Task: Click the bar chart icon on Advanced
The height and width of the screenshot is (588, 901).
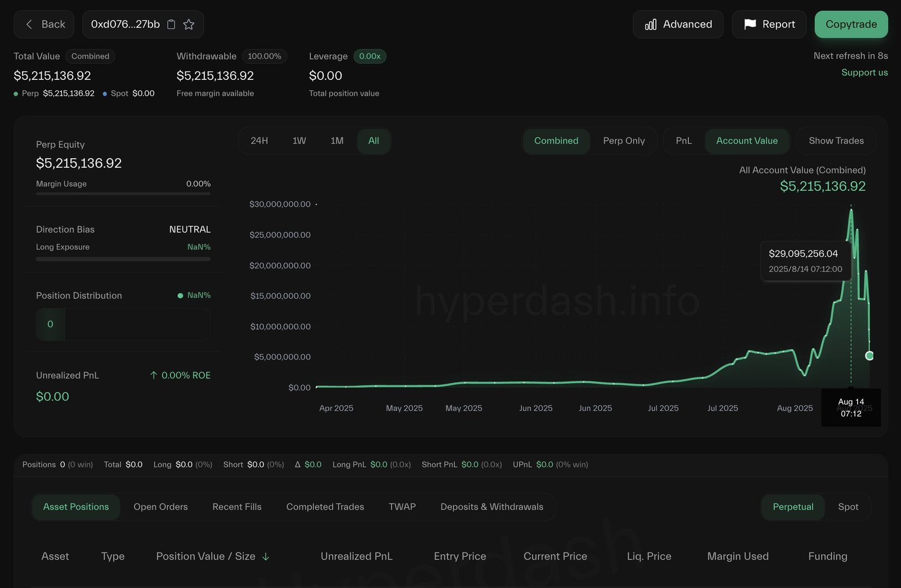Action: tap(650, 24)
